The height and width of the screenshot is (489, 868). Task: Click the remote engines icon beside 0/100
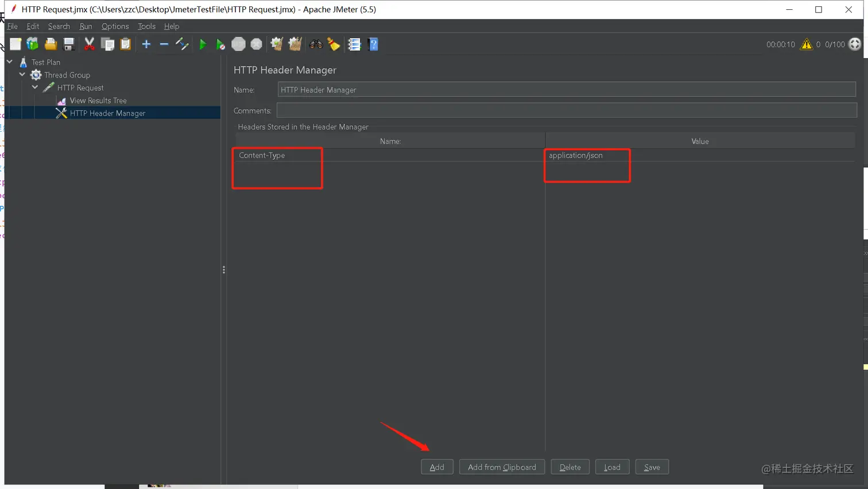pyautogui.click(x=855, y=44)
